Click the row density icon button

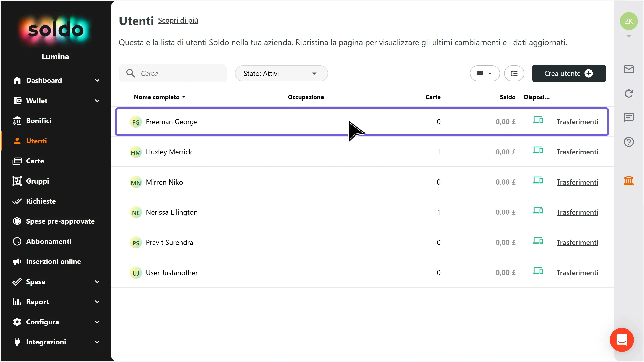(x=514, y=73)
